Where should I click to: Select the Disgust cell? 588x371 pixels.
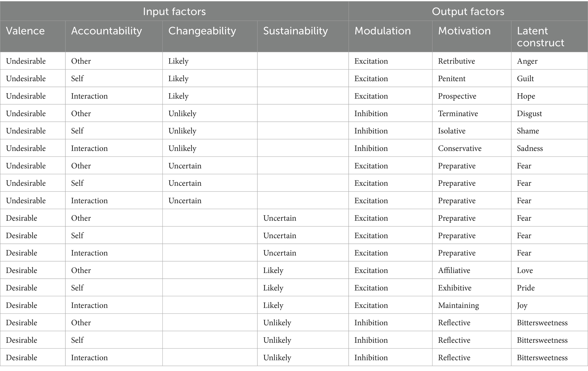tap(529, 113)
